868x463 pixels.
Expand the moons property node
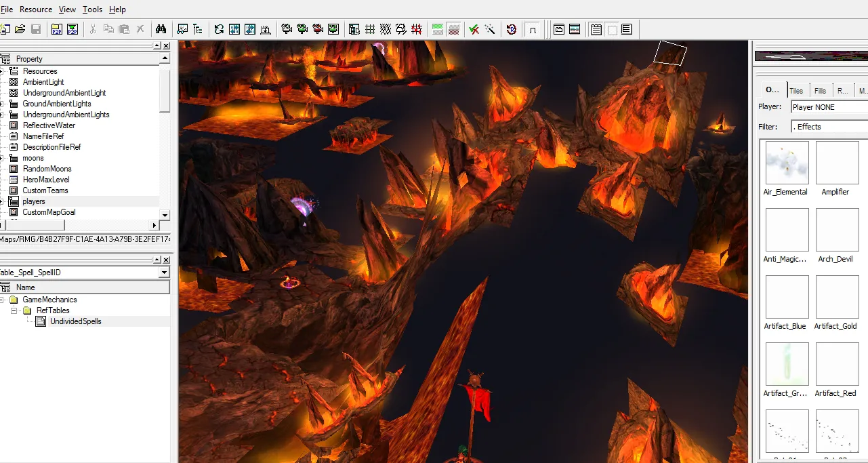tap(2, 158)
